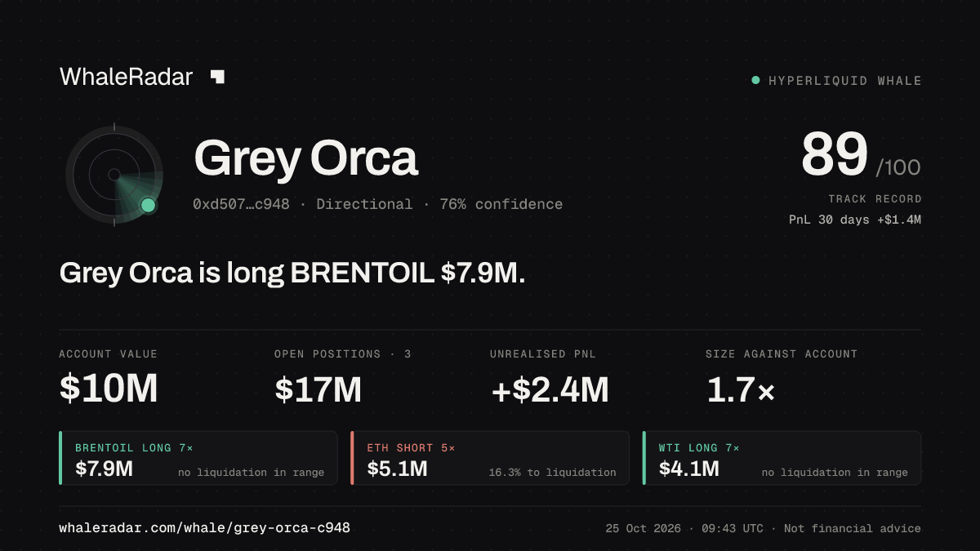The height and width of the screenshot is (551, 980).
Task: Open the whaleradar.com/whale/grey-orca-c948 link
Action: (205, 528)
